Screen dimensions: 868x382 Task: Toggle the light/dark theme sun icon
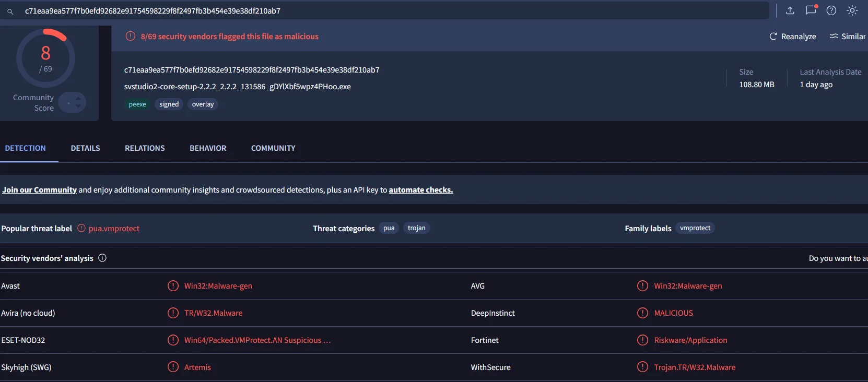pyautogui.click(x=852, y=10)
